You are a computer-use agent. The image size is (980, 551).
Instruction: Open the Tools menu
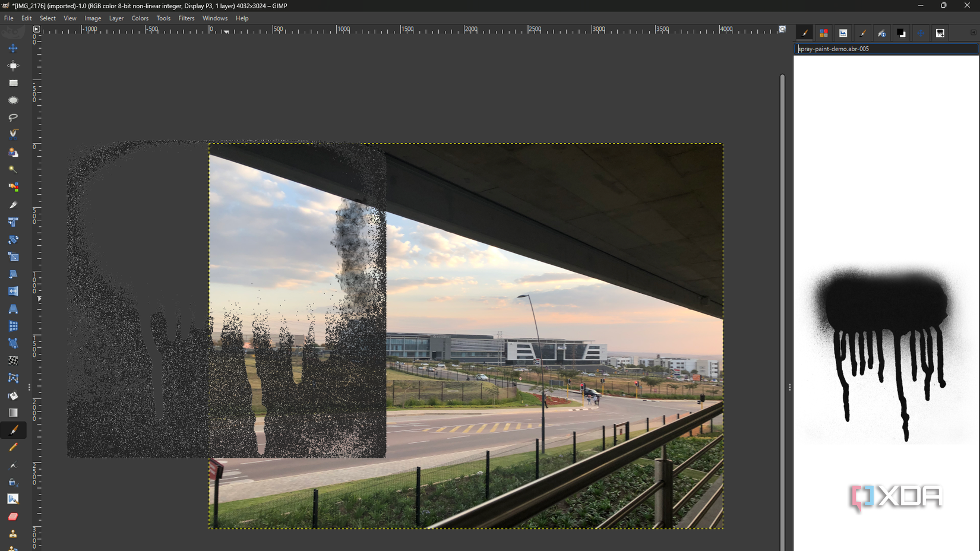point(163,18)
